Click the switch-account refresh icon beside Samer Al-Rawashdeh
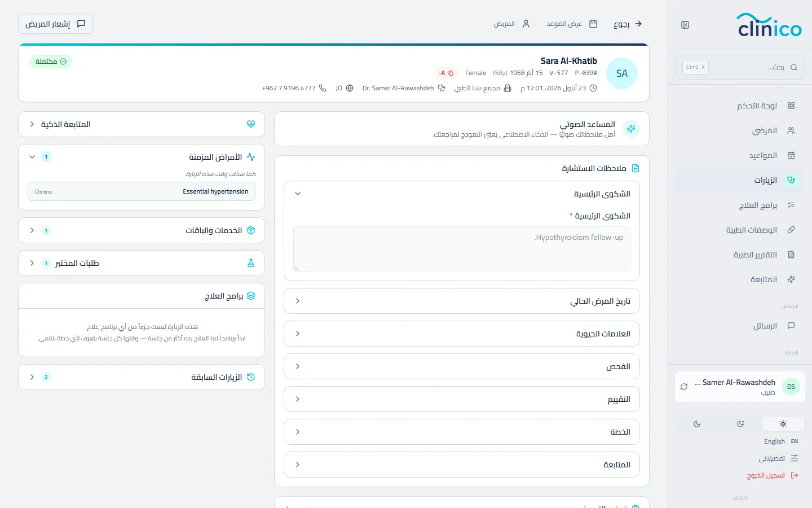 click(x=684, y=387)
